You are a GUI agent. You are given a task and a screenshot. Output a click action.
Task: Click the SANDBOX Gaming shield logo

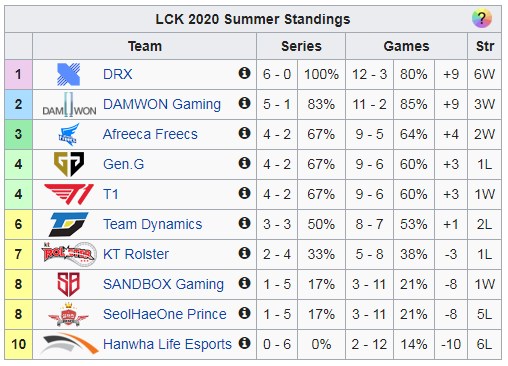[x=69, y=284]
